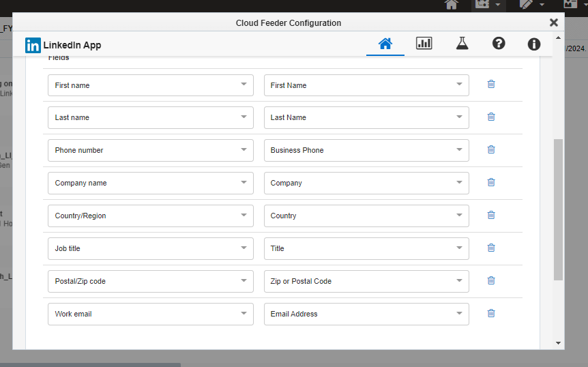
Task: Click the dialog vertical scrollbar thumb
Action: pos(558,209)
